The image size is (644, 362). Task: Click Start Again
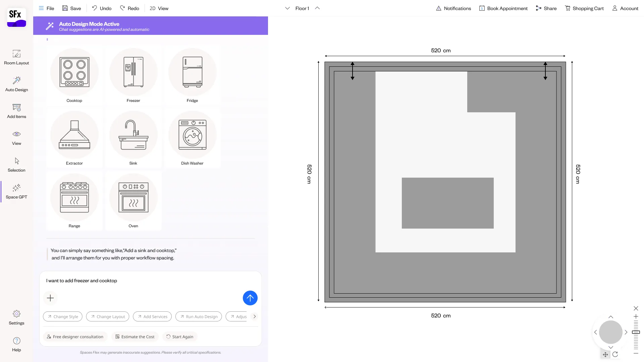[180, 337]
